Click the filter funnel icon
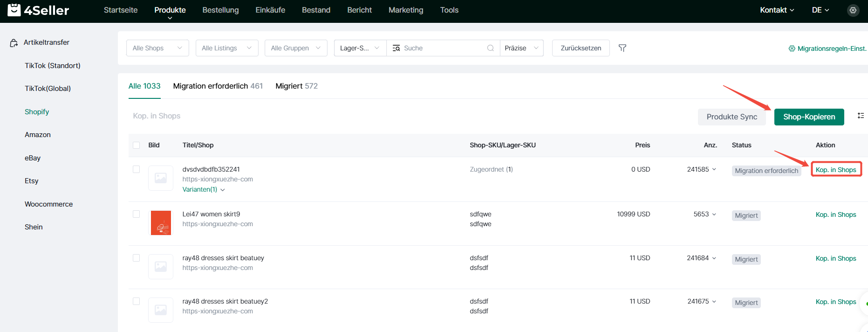The image size is (868, 332). pos(622,48)
